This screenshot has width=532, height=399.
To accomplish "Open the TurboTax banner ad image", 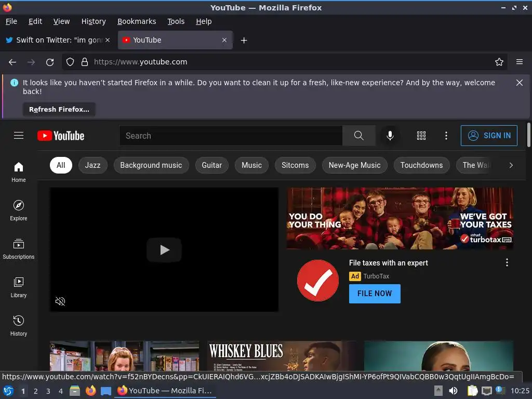I will click(400, 219).
